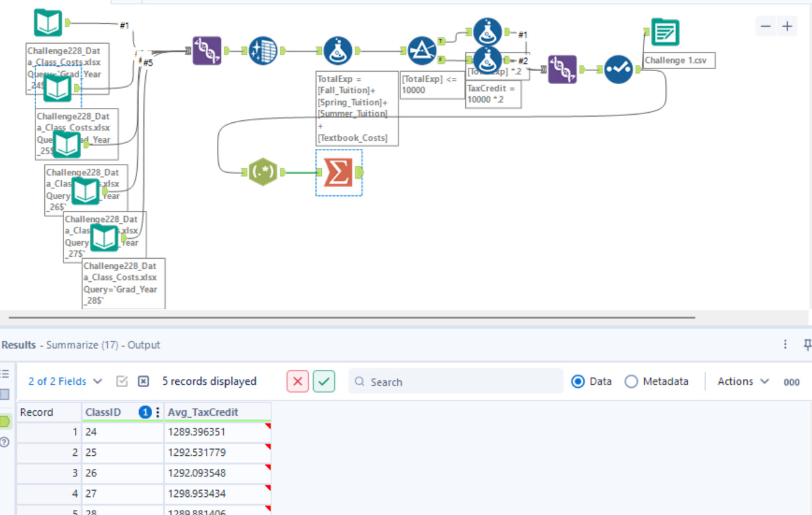812x515 pixels.
Task: Select the first Union tool after inputs
Action: click(206, 51)
